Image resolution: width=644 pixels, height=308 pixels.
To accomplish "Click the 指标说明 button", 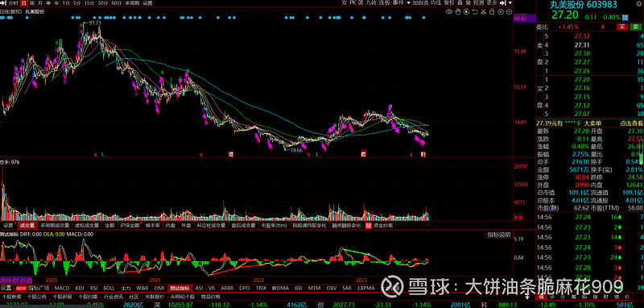I will [499, 235].
